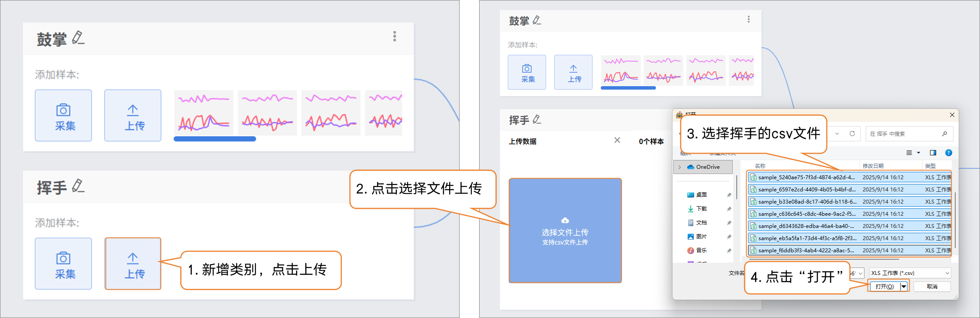Image resolution: width=980 pixels, height=318 pixels.
Task: Open the view mode options dropdown arrow
Action: click(x=918, y=153)
